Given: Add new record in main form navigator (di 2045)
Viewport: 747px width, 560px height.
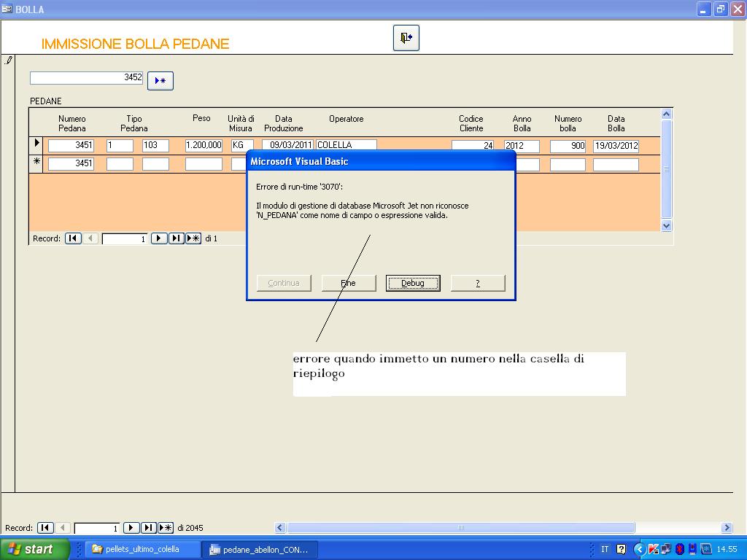Looking at the screenshot, I should [166, 528].
